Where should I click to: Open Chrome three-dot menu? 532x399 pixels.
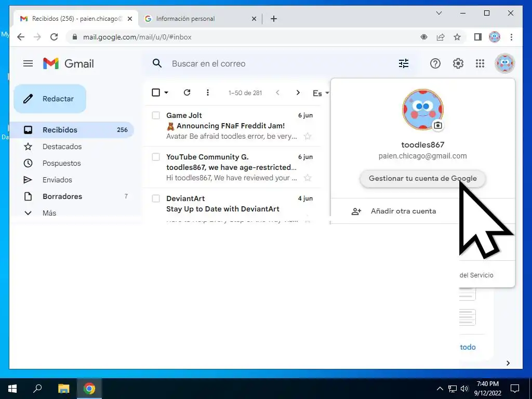click(511, 37)
